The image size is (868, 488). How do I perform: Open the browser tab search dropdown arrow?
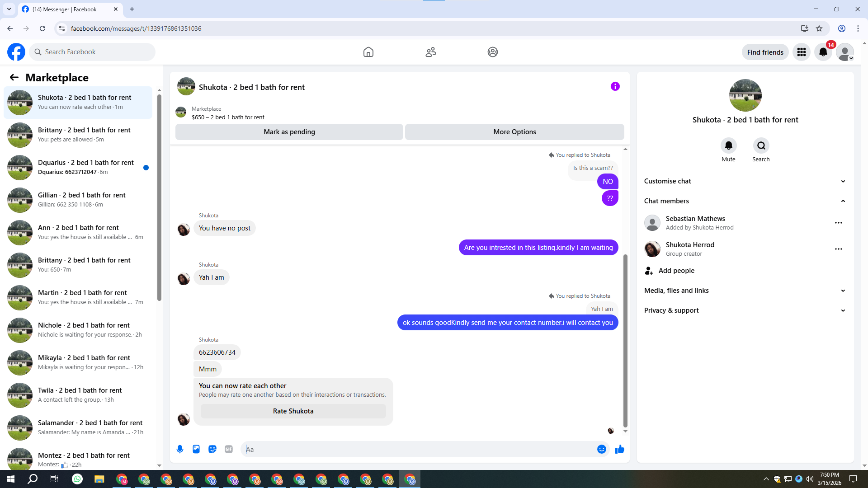pyautogui.click(x=9, y=9)
